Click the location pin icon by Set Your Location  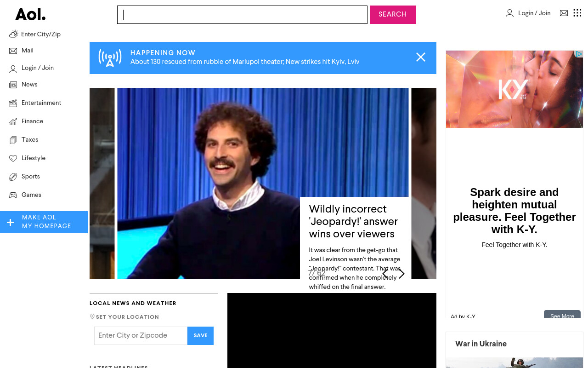(92, 316)
